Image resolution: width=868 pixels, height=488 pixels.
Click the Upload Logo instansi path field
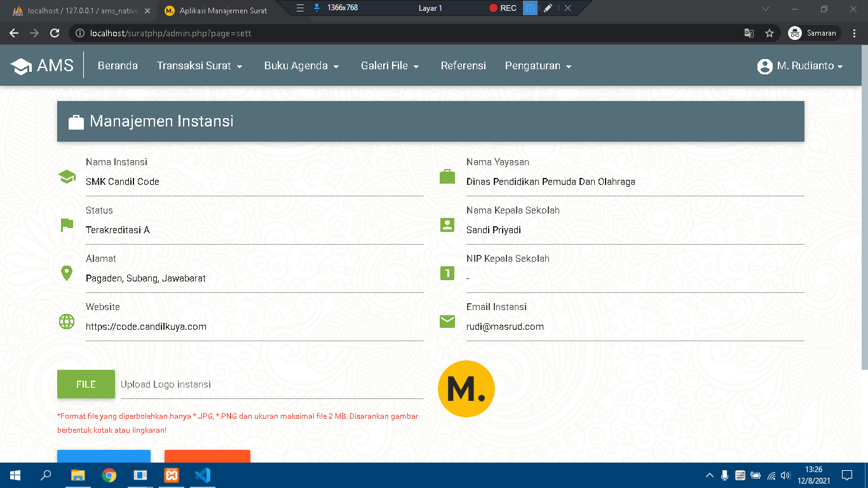(272, 384)
